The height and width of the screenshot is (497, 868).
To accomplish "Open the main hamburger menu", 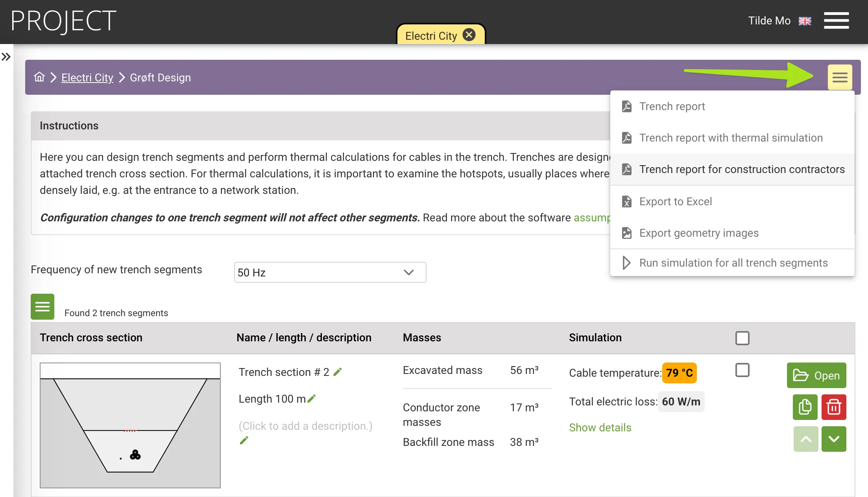I will coord(836,20).
